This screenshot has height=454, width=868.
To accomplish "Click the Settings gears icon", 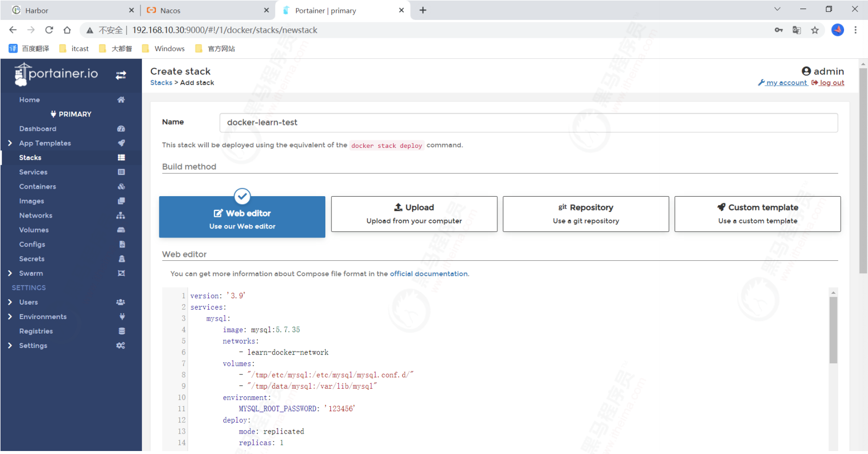I will pyautogui.click(x=121, y=345).
